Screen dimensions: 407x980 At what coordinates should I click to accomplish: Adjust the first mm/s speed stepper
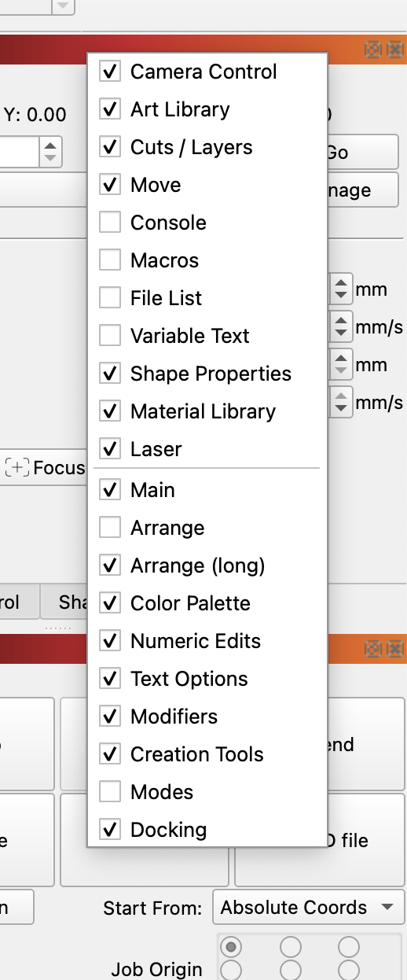(x=341, y=326)
